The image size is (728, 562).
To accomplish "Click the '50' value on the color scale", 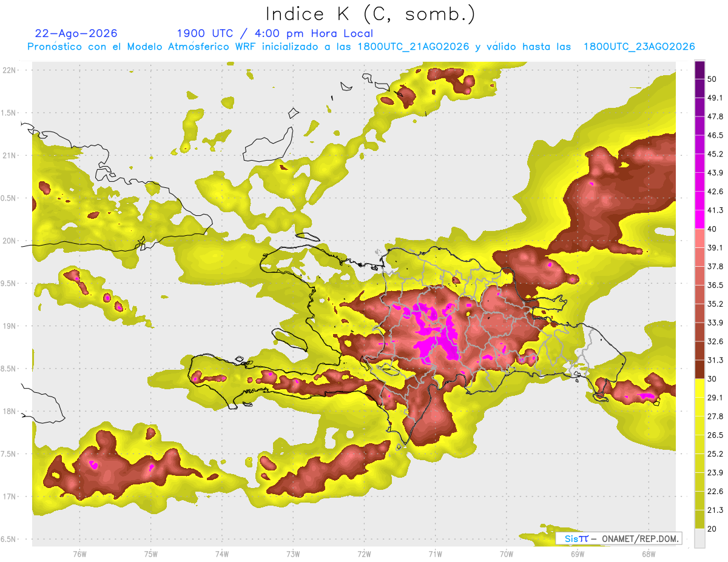I will (x=712, y=79).
